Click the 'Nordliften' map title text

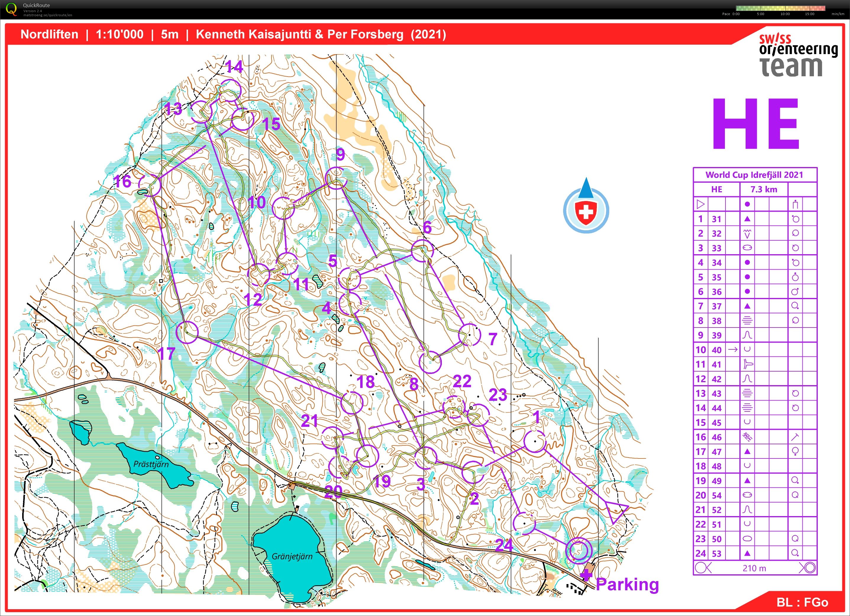[x=49, y=35]
